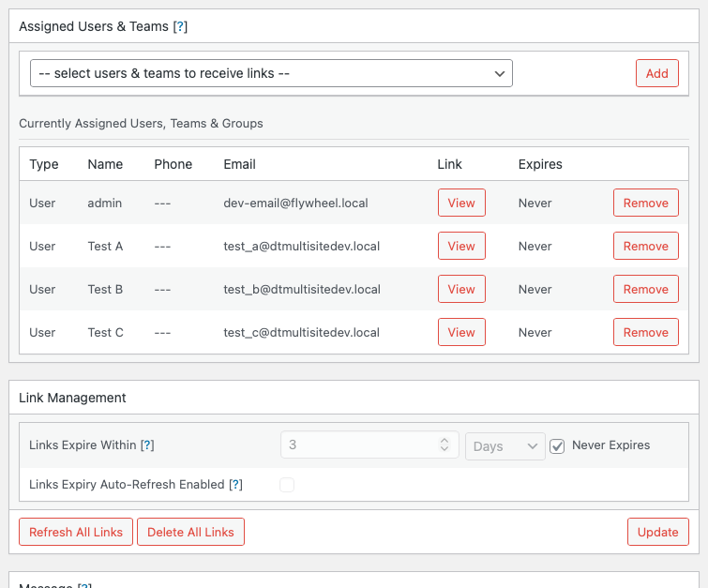Enable Links Expiry Auto-Refresh checkbox
708x588 pixels.
[287, 485]
